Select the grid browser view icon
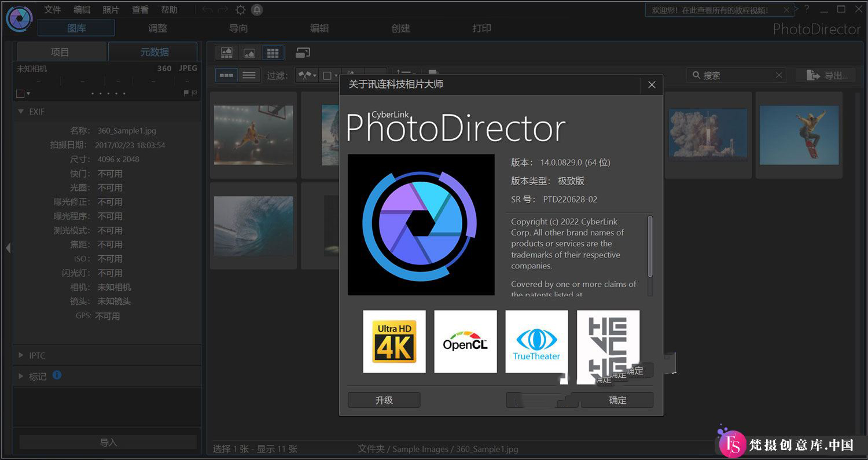The height and width of the screenshot is (460, 868). pos(273,53)
